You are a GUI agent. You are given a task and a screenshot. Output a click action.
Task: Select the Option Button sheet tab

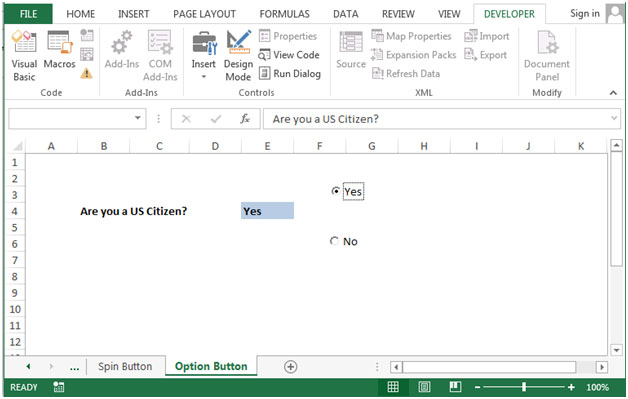coord(211,367)
